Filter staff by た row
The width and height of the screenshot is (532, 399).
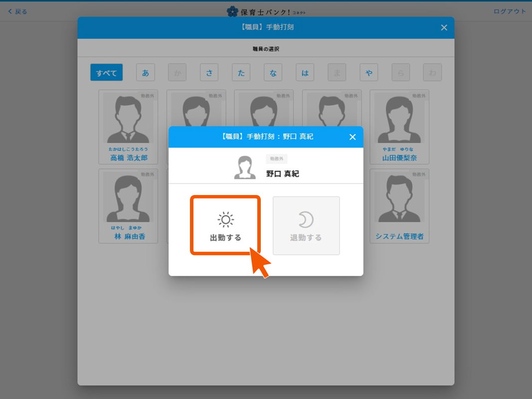[x=241, y=73]
